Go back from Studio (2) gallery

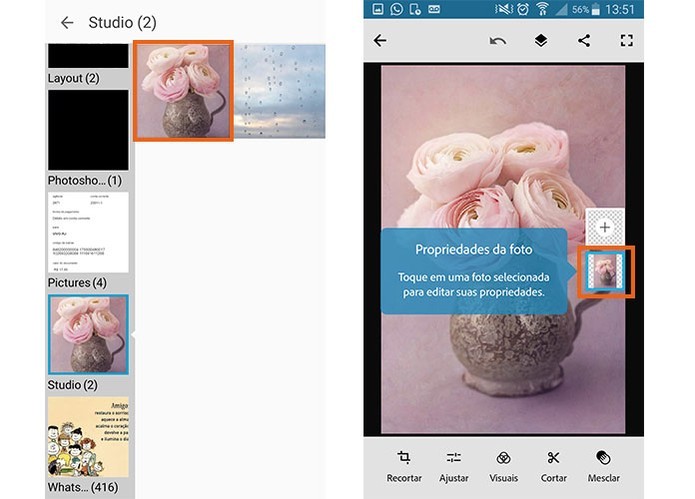click(x=67, y=23)
